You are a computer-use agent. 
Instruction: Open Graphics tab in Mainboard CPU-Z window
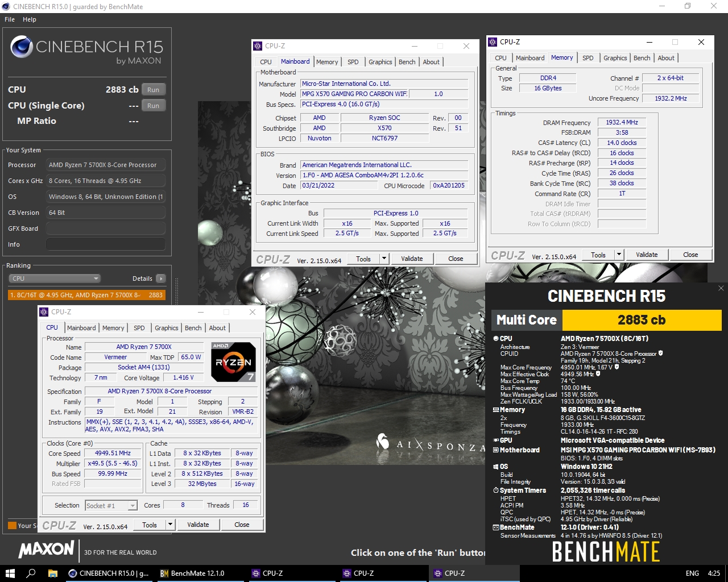[380, 62]
